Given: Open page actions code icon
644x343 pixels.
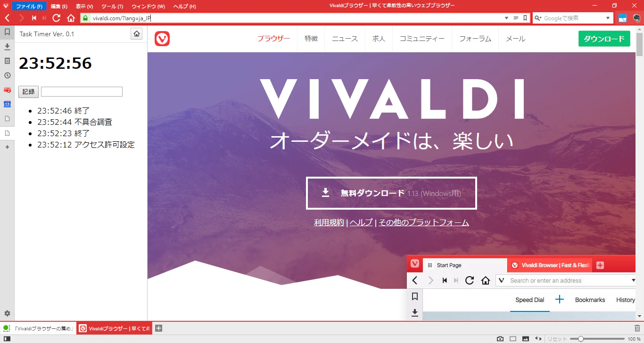Looking at the screenshot, I should click(538, 339).
